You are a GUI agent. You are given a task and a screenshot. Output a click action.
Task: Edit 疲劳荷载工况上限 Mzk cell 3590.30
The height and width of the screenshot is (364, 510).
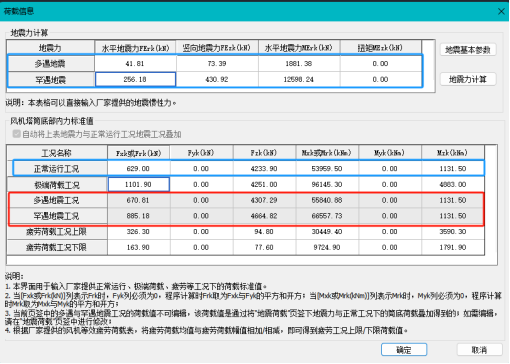(x=453, y=232)
